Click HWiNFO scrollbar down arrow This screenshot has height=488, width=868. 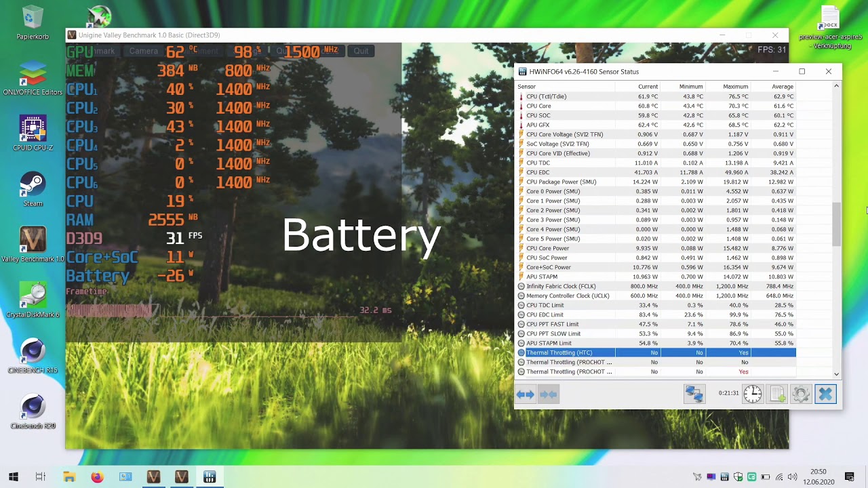[836, 373]
